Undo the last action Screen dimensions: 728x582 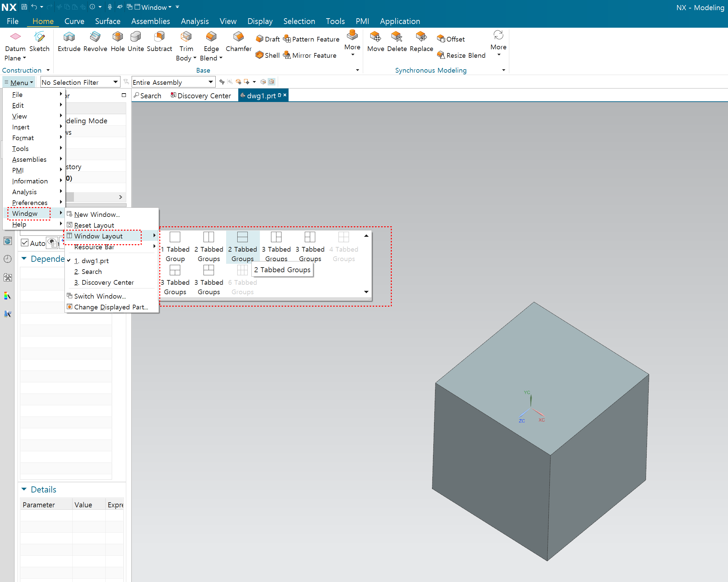34,7
